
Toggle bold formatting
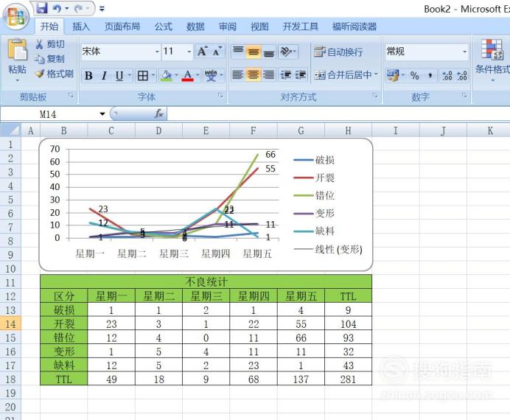point(88,76)
